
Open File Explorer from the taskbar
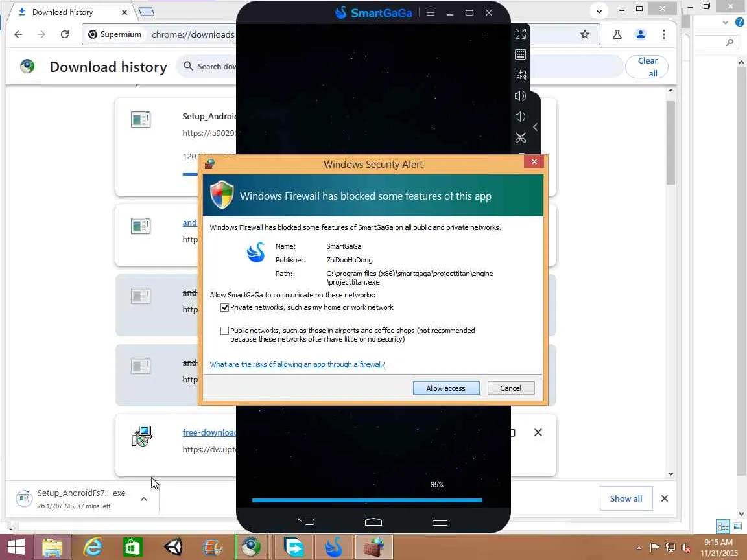click(52, 547)
